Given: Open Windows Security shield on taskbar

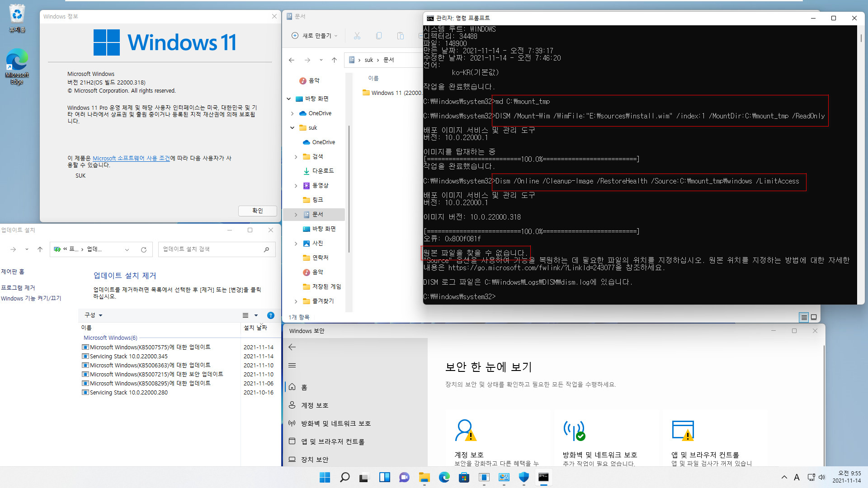Looking at the screenshot, I should (x=524, y=477).
